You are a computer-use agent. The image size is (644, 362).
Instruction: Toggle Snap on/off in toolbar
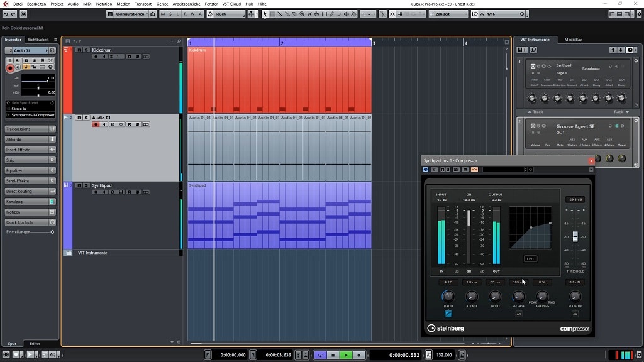click(x=392, y=14)
